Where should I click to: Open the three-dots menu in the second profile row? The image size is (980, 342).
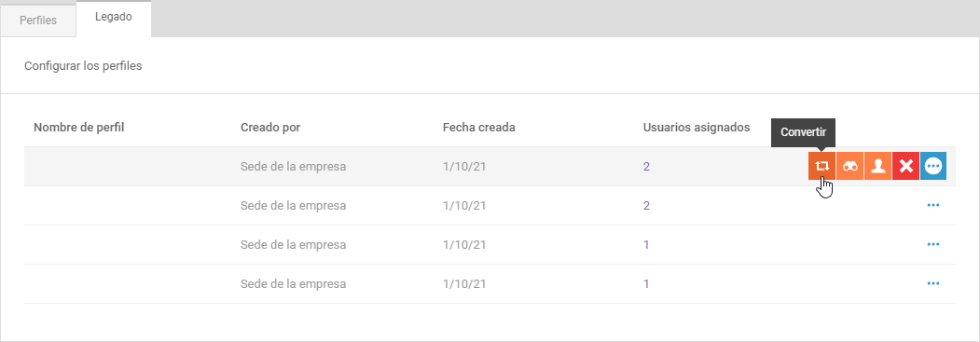point(933,205)
